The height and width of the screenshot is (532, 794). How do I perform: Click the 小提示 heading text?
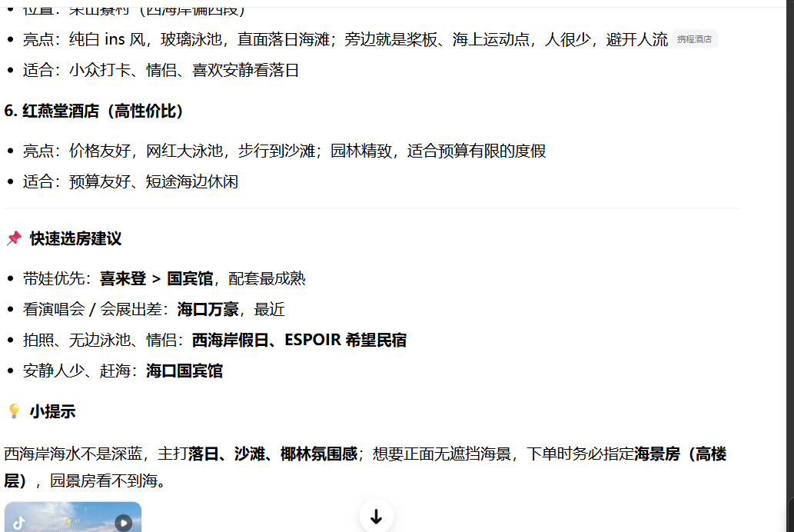(x=53, y=411)
